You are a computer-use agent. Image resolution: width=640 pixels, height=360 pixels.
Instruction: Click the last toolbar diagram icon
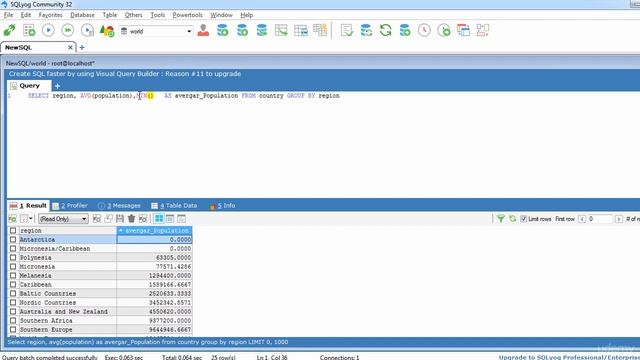pyautogui.click(x=483, y=30)
